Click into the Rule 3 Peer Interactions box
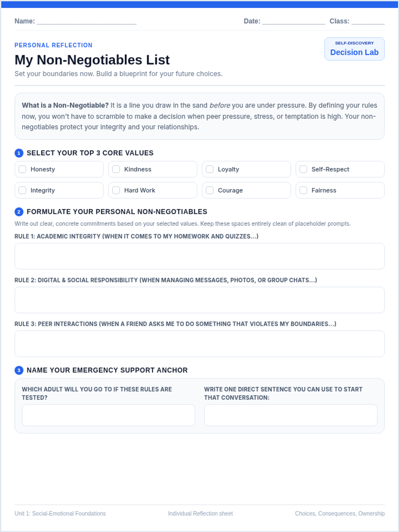The height and width of the screenshot is (532, 399). [x=199, y=344]
